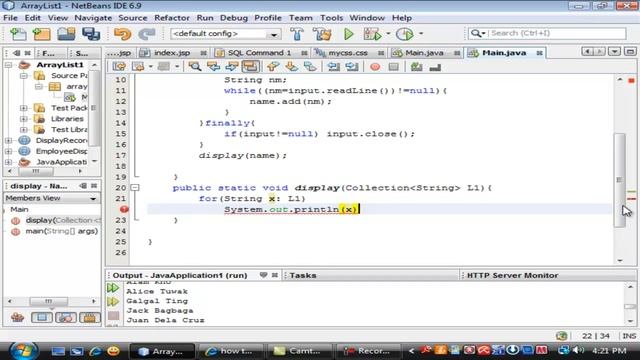Toggle the INS insert mode indicator
640x360 pixels.
pos(629,336)
